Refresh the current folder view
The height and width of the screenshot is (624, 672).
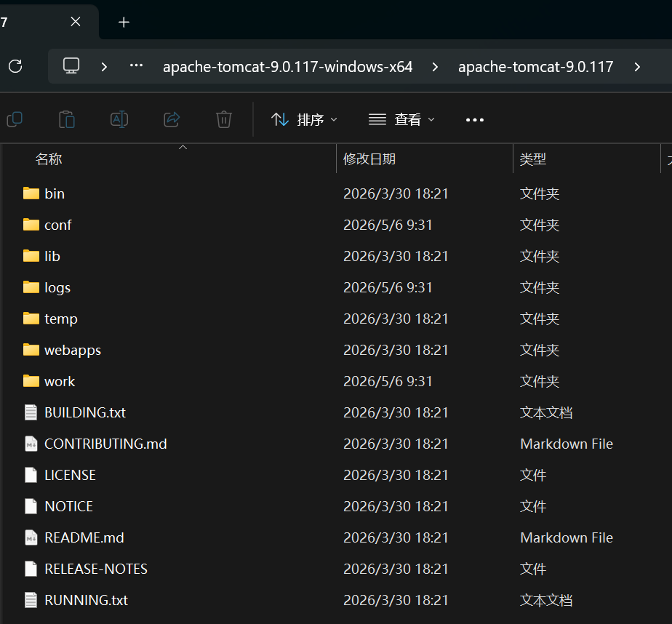tap(15, 66)
